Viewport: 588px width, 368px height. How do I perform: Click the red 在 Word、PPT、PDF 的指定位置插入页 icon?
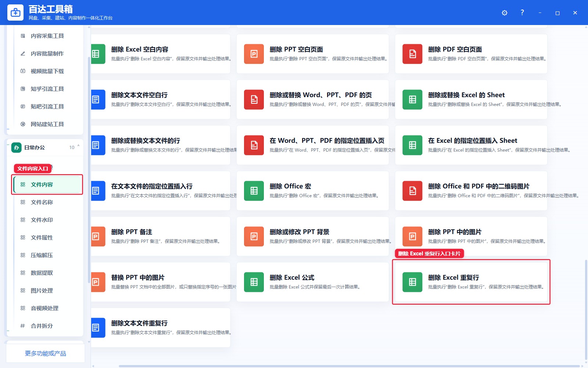[x=254, y=145]
